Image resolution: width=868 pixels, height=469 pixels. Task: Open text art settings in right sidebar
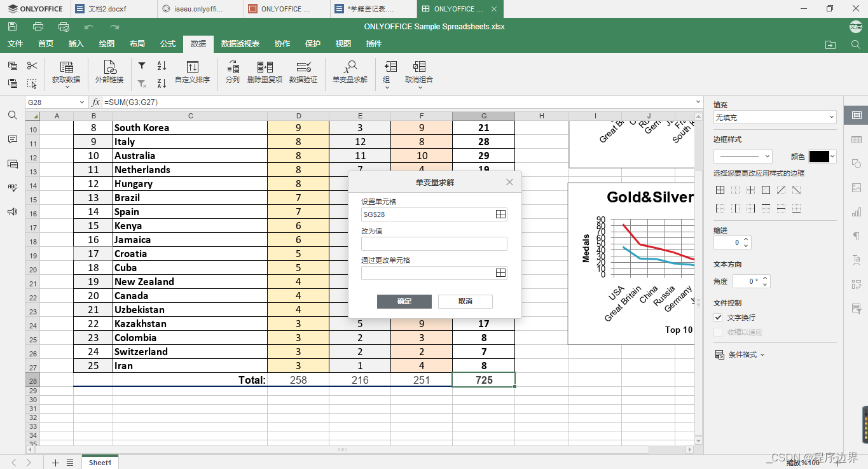click(856, 260)
